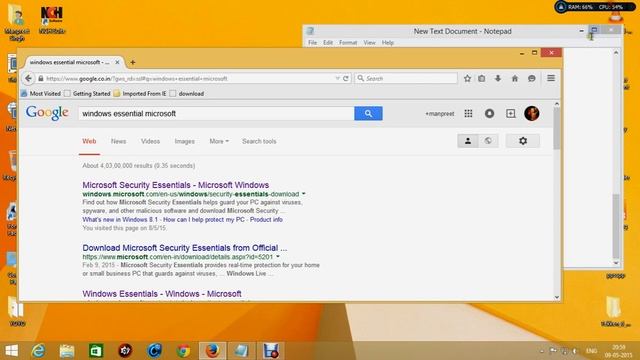Image resolution: width=640 pixels, height=360 pixels.
Task: Expand the arrow beside security-essentials-download URL
Action: coord(304,194)
